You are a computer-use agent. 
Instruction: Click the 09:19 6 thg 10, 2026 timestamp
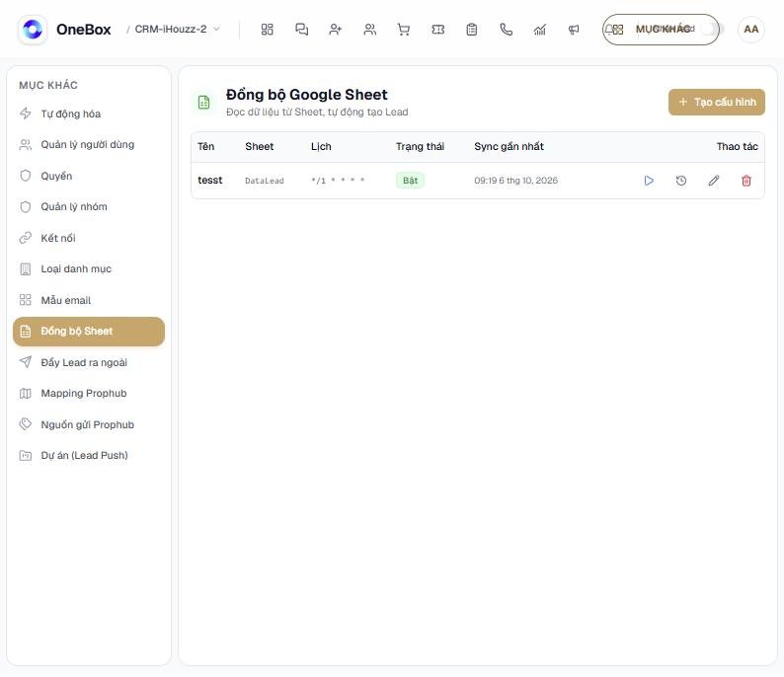pos(516,181)
